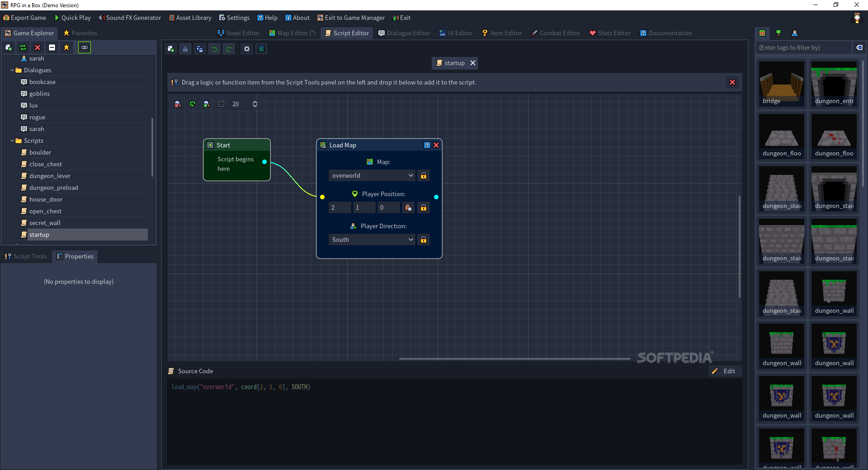Collapse the Dialogues folder
The width and height of the screenshot is (868, 470).
click(12, 70)
